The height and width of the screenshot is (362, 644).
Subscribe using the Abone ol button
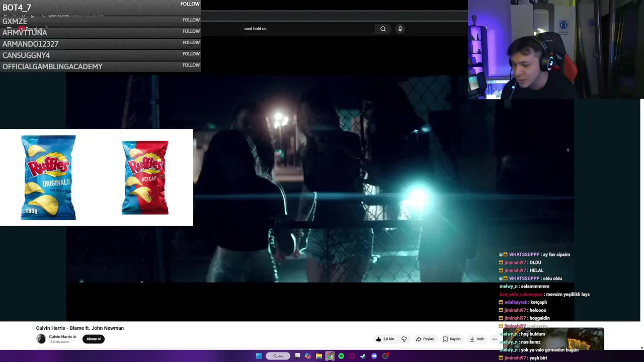(94, 339)
